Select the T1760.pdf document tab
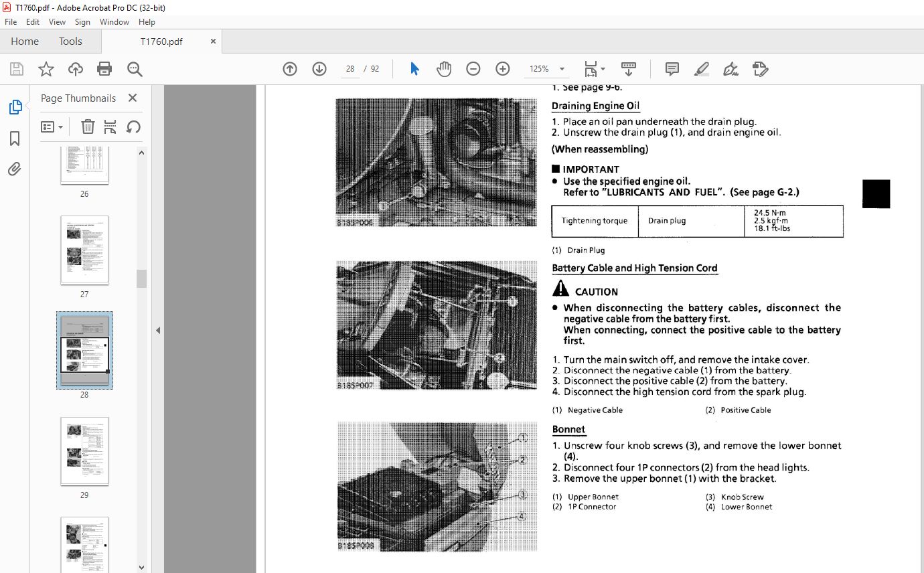This screenshot has height=573, width=924. 161,41
